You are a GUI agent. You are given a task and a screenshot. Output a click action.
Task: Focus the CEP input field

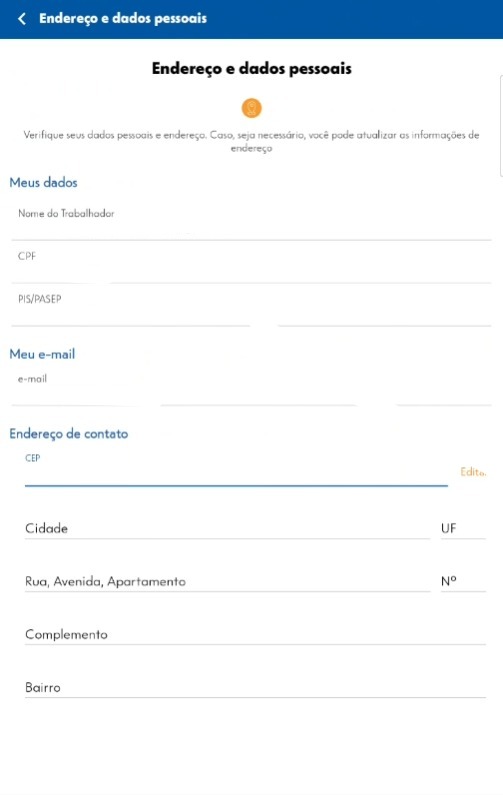(x=236, y=474)
